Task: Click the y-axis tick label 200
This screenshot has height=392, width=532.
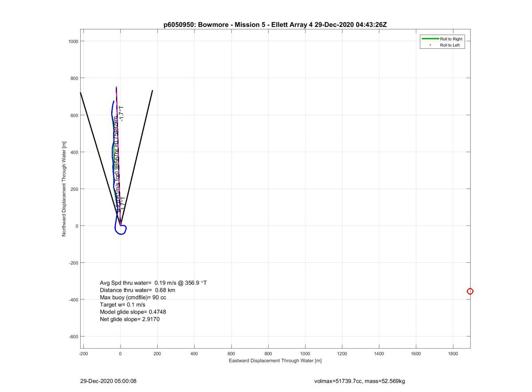Action: (74, 189)
